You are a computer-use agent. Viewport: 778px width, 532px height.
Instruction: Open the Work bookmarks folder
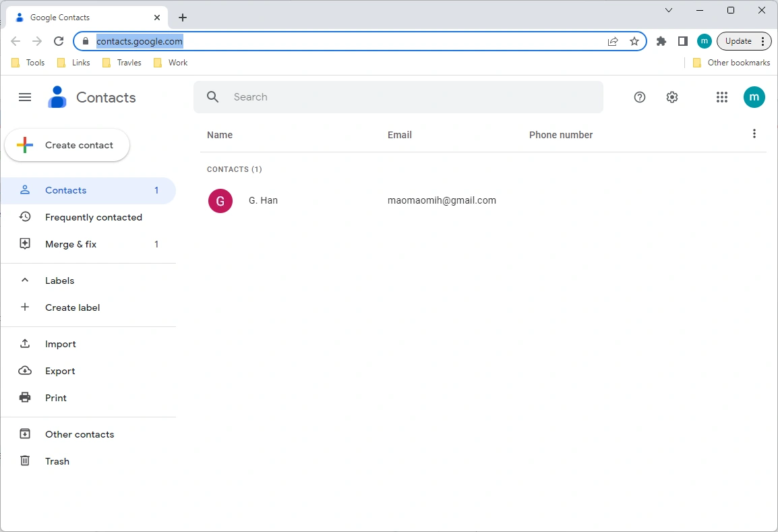[171, 63]
